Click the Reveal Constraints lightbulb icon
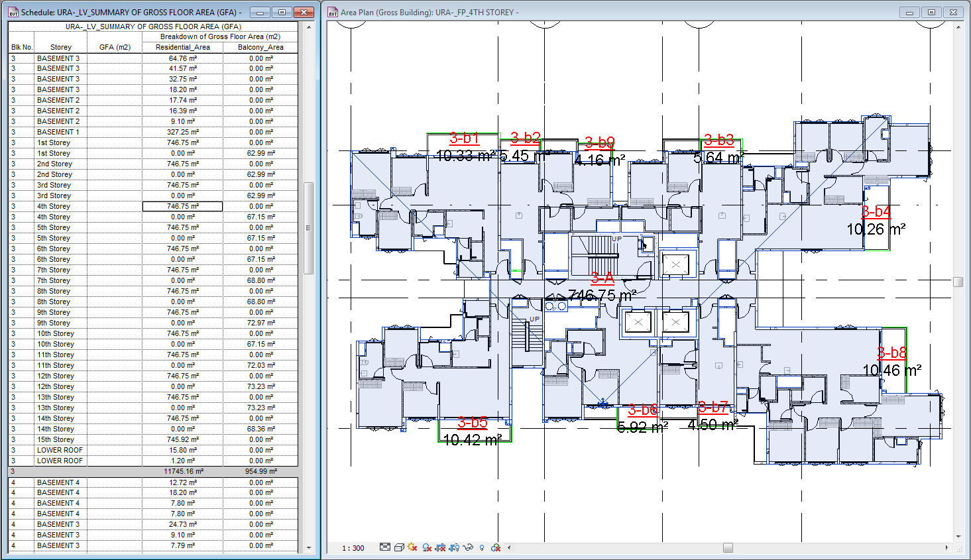This screenshot has height=560, width=971. [x=482, y=547]
